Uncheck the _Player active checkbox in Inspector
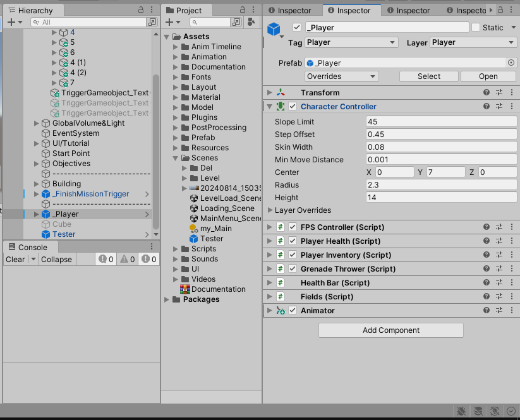 296,27
